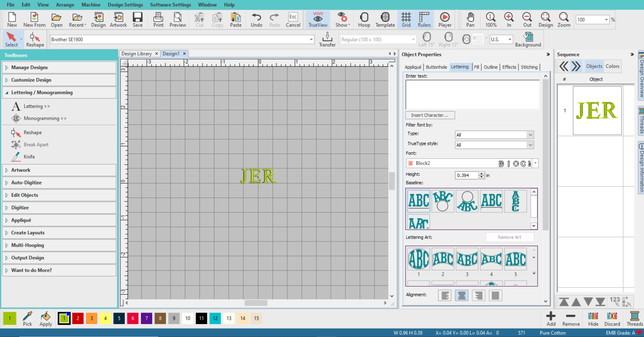Click the Knife tool in Lettering toolbox
This screenshot has height=337, width=644.
tap(29, 157)
